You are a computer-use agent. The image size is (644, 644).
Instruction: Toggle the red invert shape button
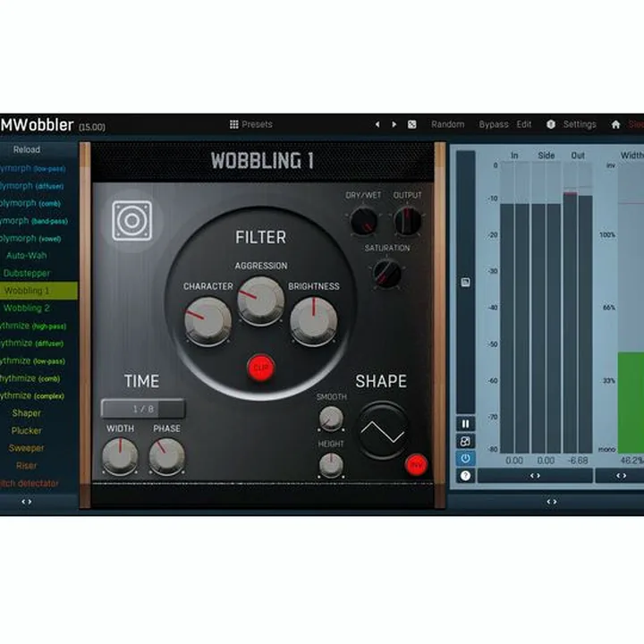click(416, 465)
